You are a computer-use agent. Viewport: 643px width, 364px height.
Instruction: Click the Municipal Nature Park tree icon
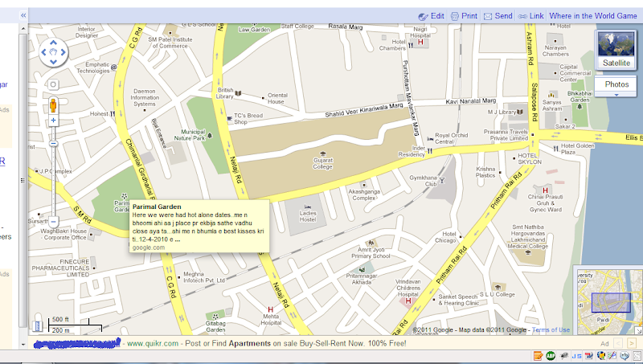point(210,135)
